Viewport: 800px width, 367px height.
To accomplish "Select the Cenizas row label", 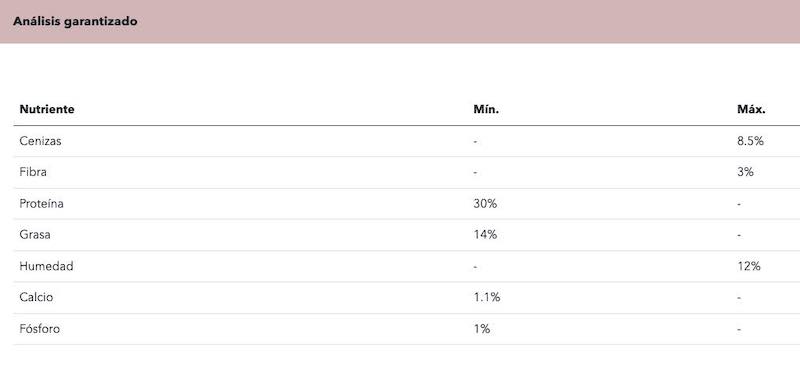I will [x=40, y=141].
